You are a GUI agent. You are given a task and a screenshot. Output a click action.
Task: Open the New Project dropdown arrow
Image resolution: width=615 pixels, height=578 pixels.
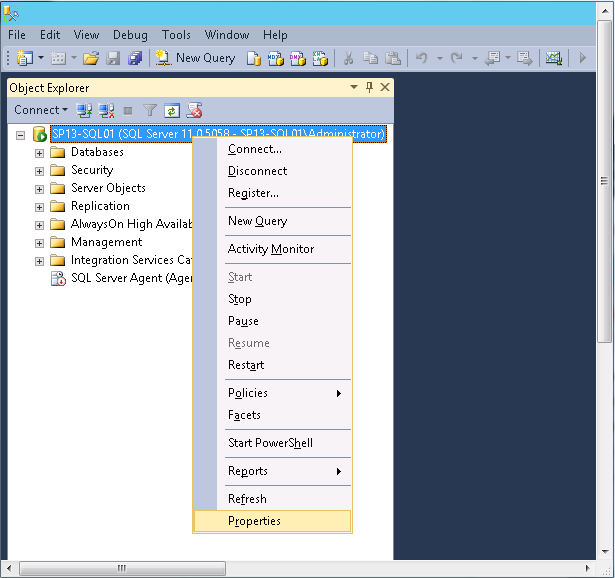tap(41, 58)
